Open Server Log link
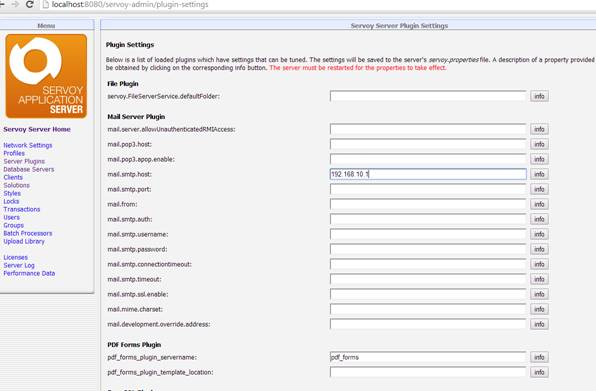 coord(19,265)
